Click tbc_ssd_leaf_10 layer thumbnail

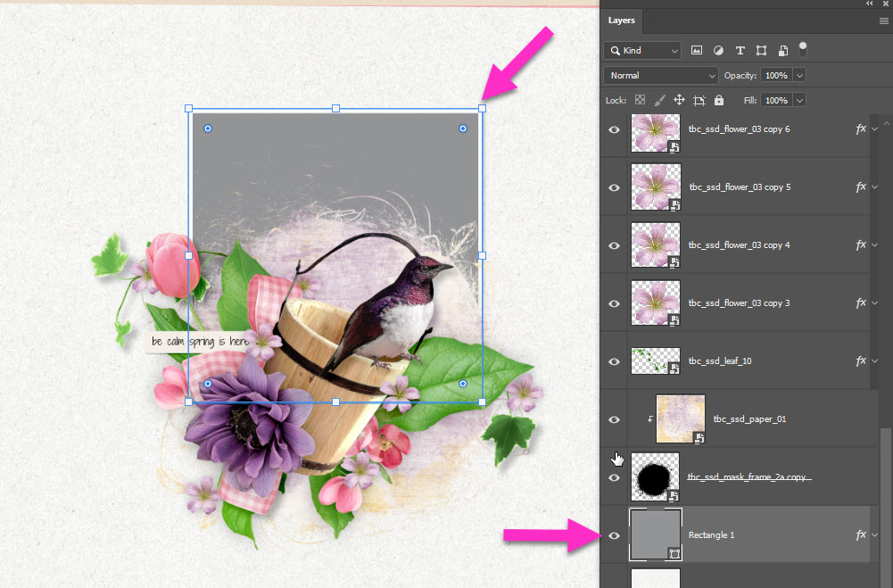(655, 360)
